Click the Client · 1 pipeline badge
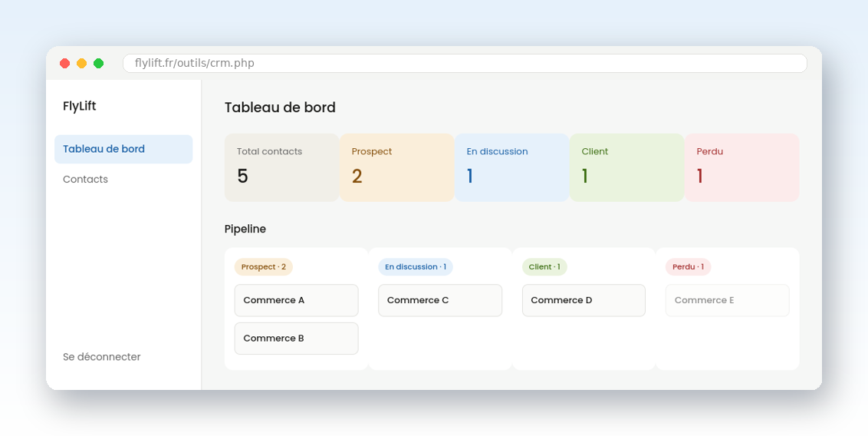This screenshot has width=868, height=436. click(544, 267)
